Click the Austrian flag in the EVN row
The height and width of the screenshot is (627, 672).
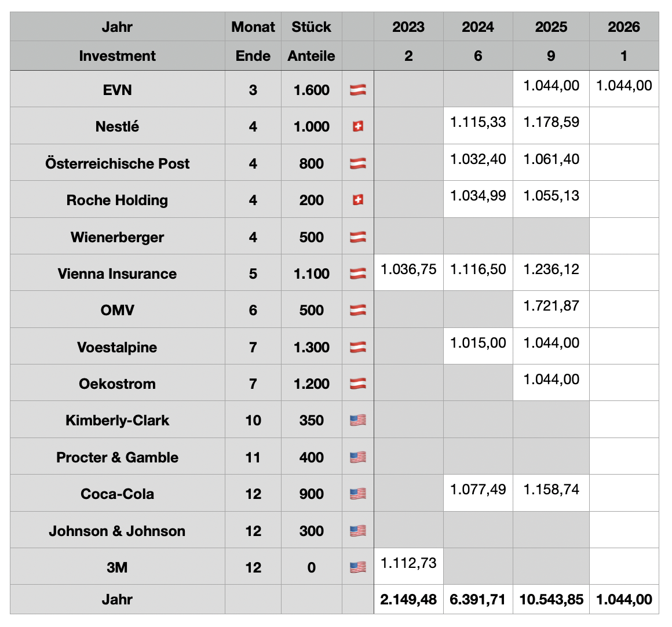[357, 90]
